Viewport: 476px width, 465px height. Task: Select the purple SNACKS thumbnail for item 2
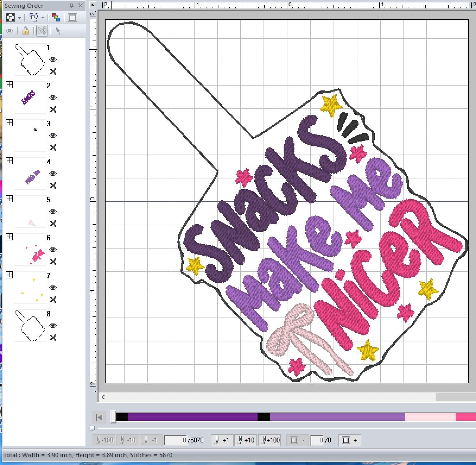click(x=30, y=98)
